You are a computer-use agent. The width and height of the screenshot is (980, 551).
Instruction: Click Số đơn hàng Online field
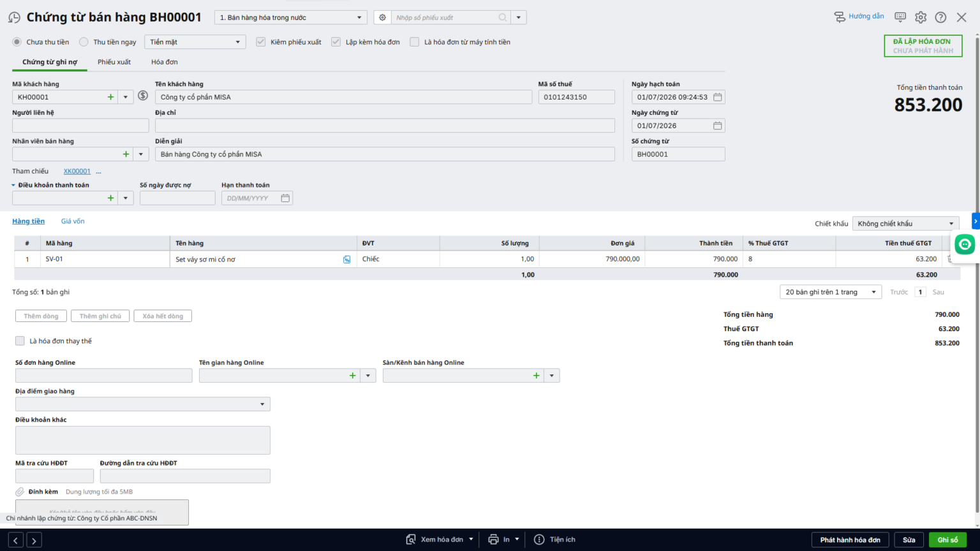[x=104, y=376]
